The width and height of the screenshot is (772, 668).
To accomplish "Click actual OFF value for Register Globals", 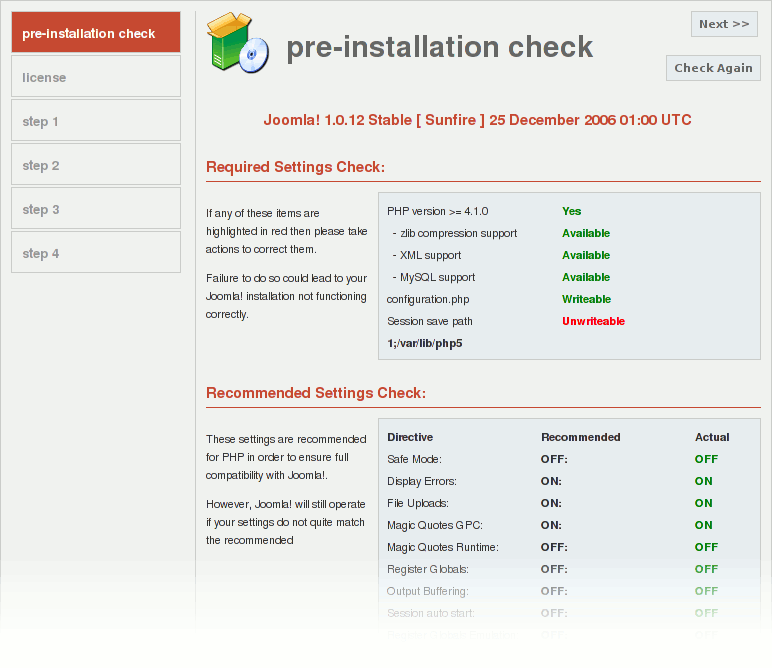I will pos(706,570).
